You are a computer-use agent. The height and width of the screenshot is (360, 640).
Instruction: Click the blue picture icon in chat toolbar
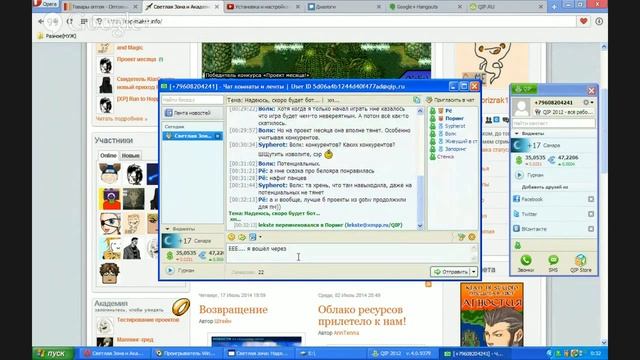(x=253, y=237)
